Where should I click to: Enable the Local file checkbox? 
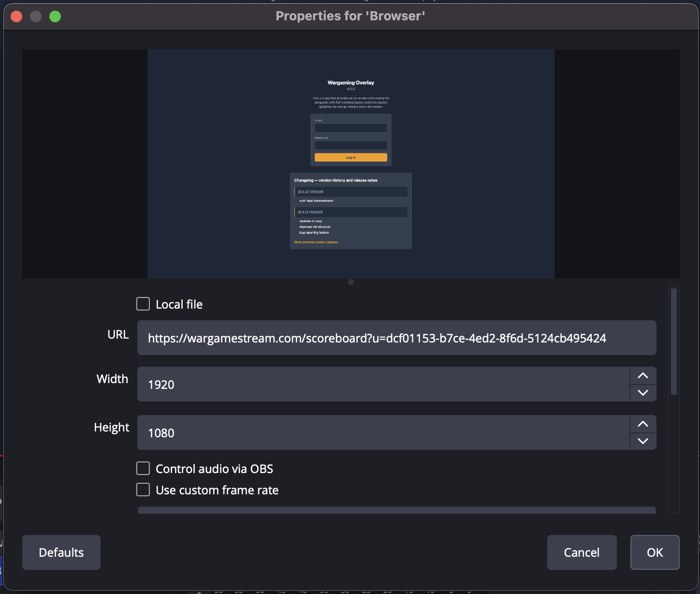coord(143,304)
